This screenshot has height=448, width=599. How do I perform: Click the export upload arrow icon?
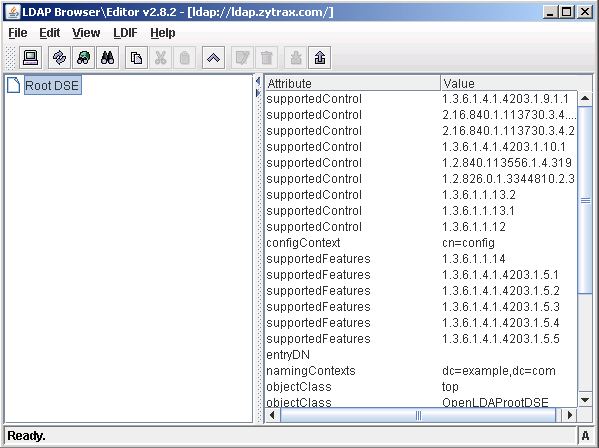coord(319,58)
